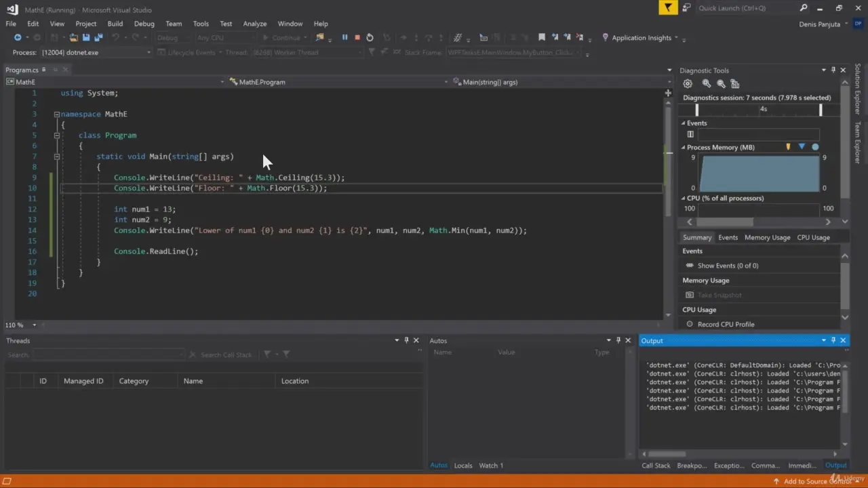Stop debugging with the red square icon
Viewport: 868px width, 488px height.
(357, 38)
